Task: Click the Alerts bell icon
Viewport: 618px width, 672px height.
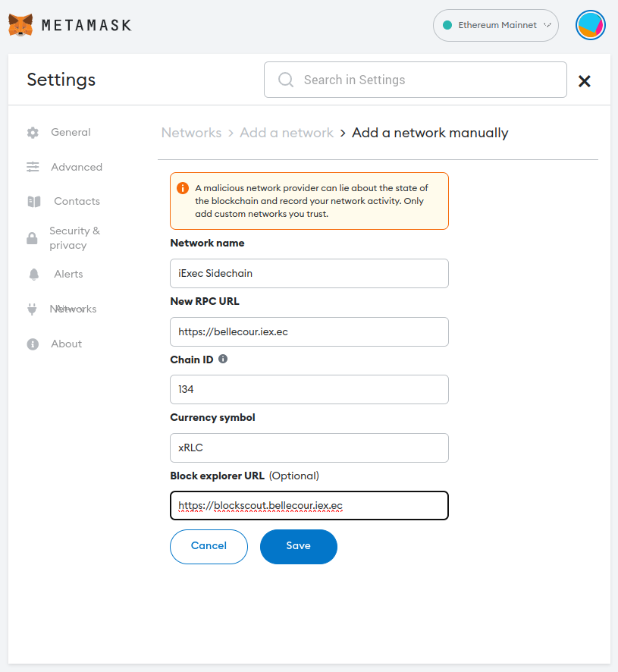Action: 33,275
